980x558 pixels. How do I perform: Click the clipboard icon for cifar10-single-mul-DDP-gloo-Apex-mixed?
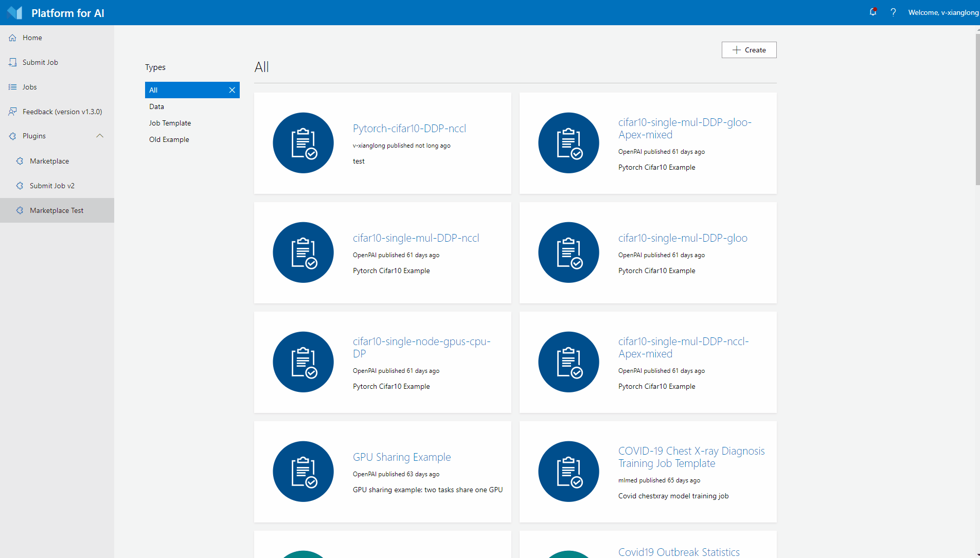[x=569, y=143]
